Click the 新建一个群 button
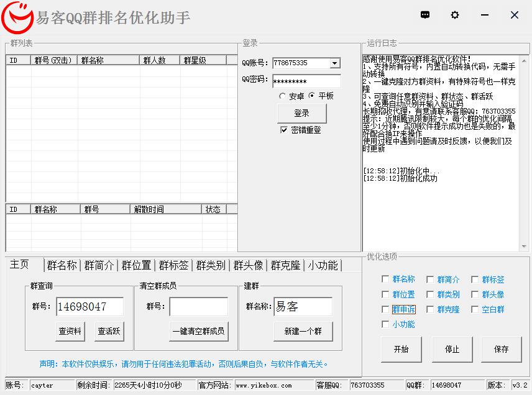Viewport: 532px width, 395px height. pyautogui.click(x=303, y=332)
